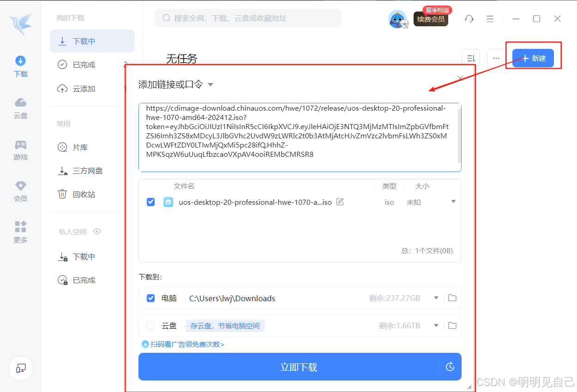Screen dimensions: 577x392
Task: Expand the 添加链接或口令 dropdown arrow
Action: pyautogui.click(x=210, y=85)
